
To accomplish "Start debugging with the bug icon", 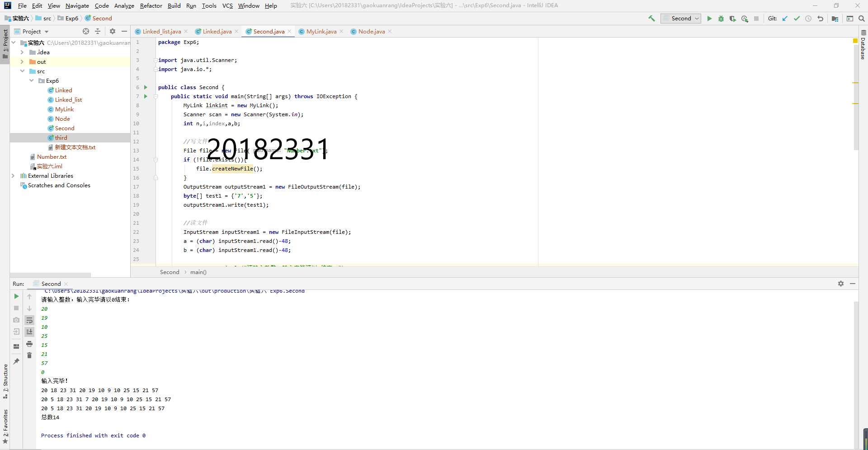I will click(x=721, y=19).
